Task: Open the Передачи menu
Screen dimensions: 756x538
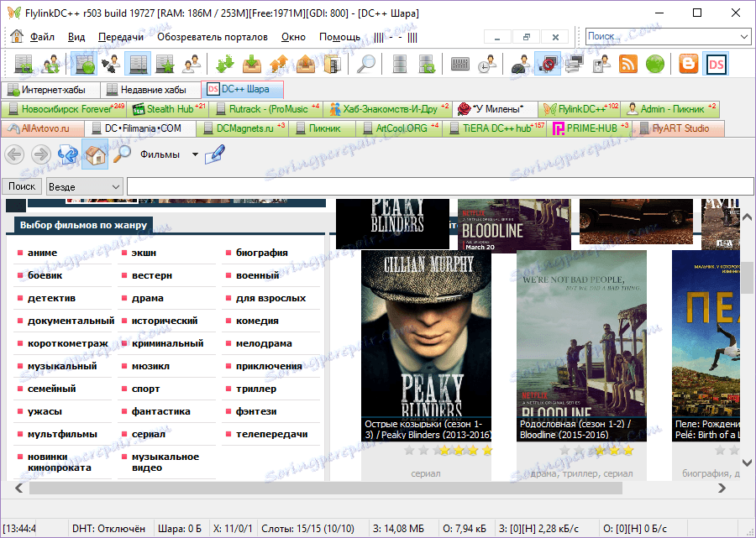Action: (120, 37)
